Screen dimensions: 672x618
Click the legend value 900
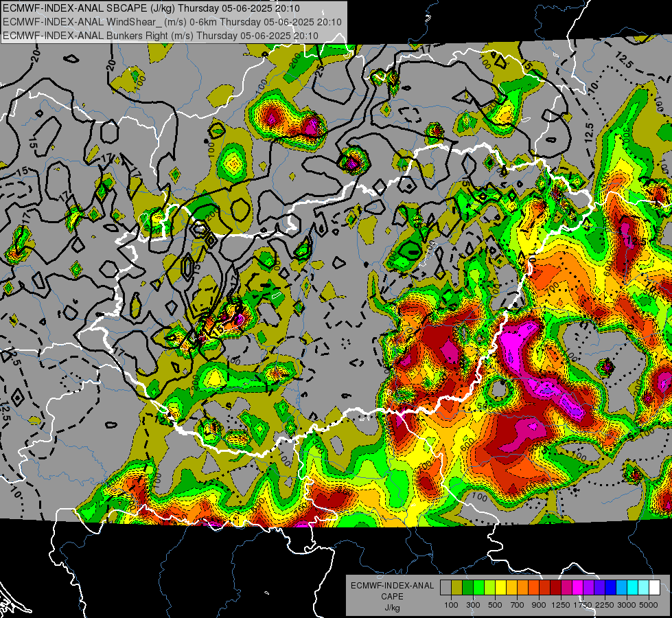pos(539,605)
